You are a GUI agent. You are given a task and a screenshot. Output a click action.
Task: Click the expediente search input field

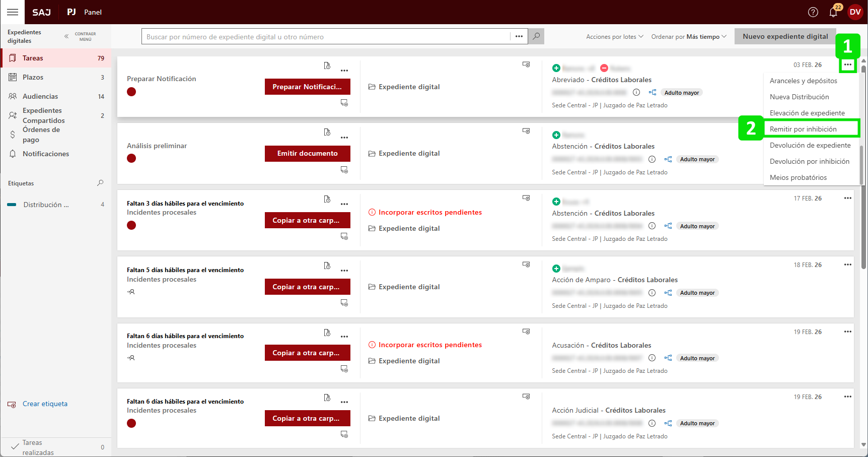(x=326, y=37)
